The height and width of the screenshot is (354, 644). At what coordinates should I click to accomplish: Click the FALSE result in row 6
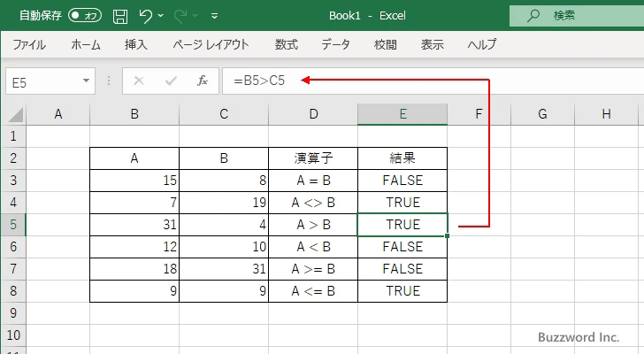point(402,247)
